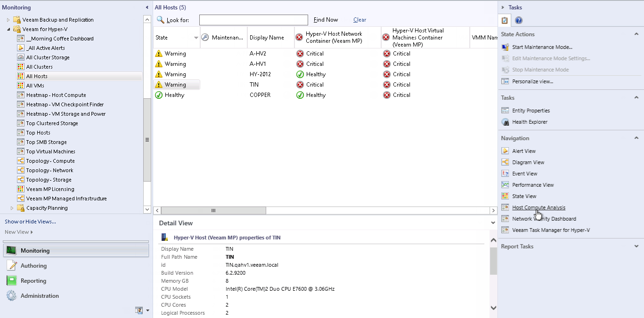Select the Topology - Network view
This screenshot has height=318, width=644.
pos(50,170)
